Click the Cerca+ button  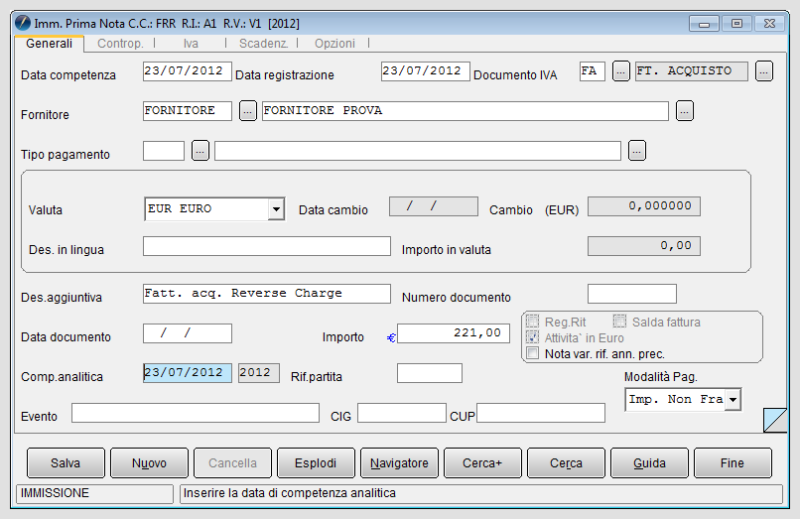pyautogui.click(x=483, y=463)
